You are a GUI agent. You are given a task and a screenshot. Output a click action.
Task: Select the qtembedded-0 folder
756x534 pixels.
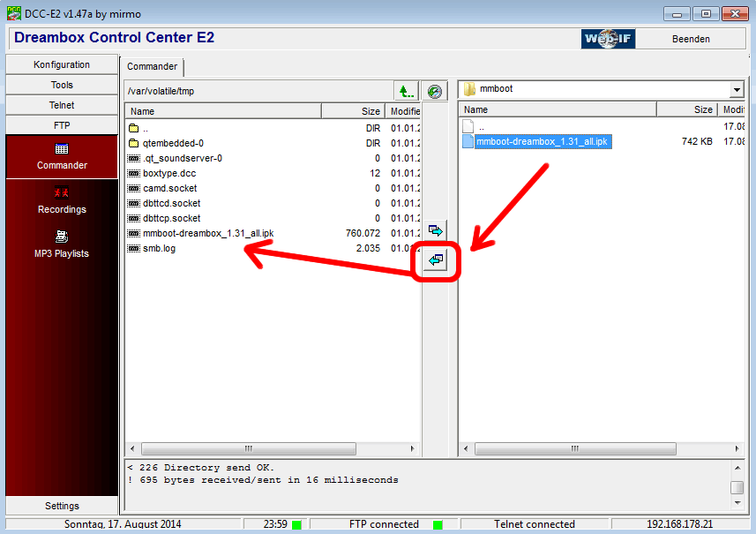(173, 143)
